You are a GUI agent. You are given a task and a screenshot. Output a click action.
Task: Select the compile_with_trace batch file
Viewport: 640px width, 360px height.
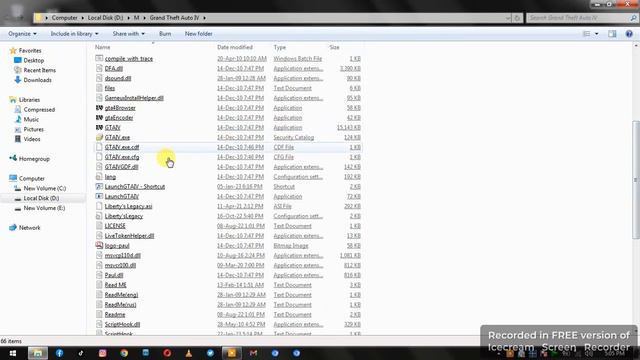pyautogui.click(x=129, y=59)
